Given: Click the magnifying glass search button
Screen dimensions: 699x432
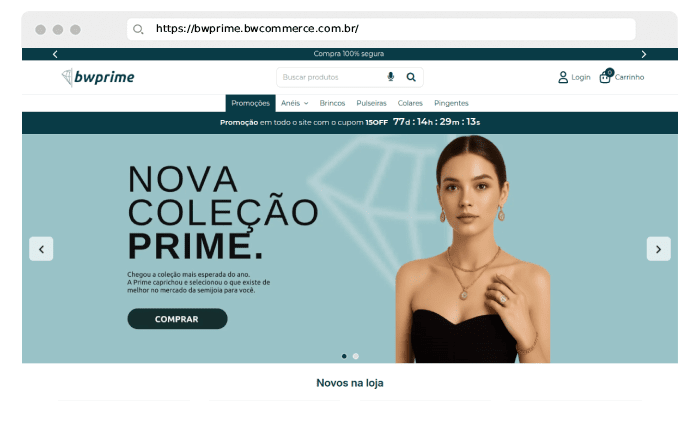Looking at the screenshot, I should point(411,77).
